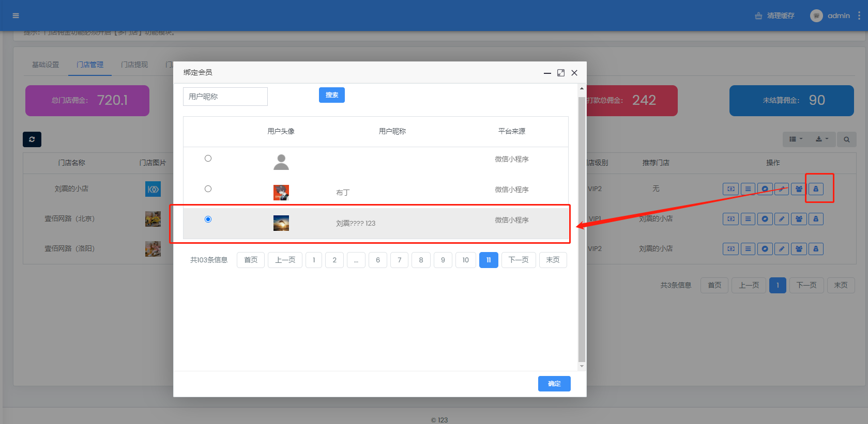Switch to the 基础设置 tab
Image resolution: width=868 pixels, height=424 pixels.
click(x=45, y=65)
